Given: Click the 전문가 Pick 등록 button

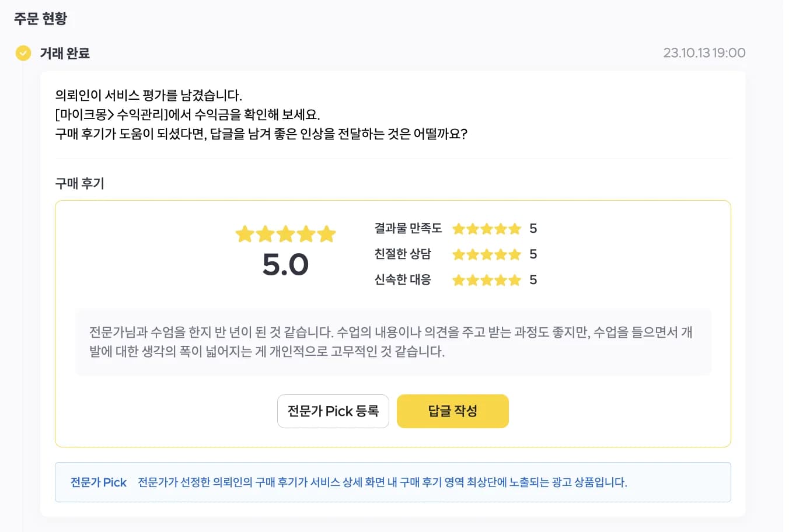Looking at the screenshot, I should pos(333,411).
